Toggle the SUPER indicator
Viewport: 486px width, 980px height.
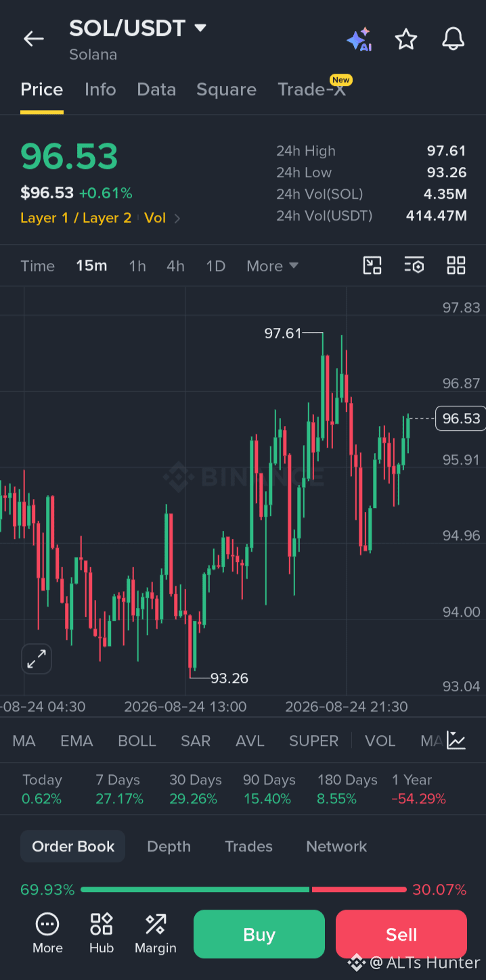(x=313, y=741)
